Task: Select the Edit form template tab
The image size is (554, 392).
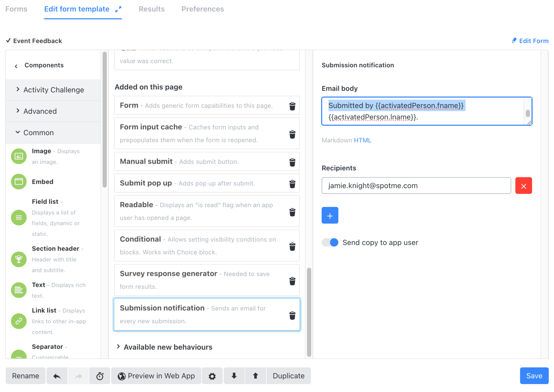Action: [77, 9]
